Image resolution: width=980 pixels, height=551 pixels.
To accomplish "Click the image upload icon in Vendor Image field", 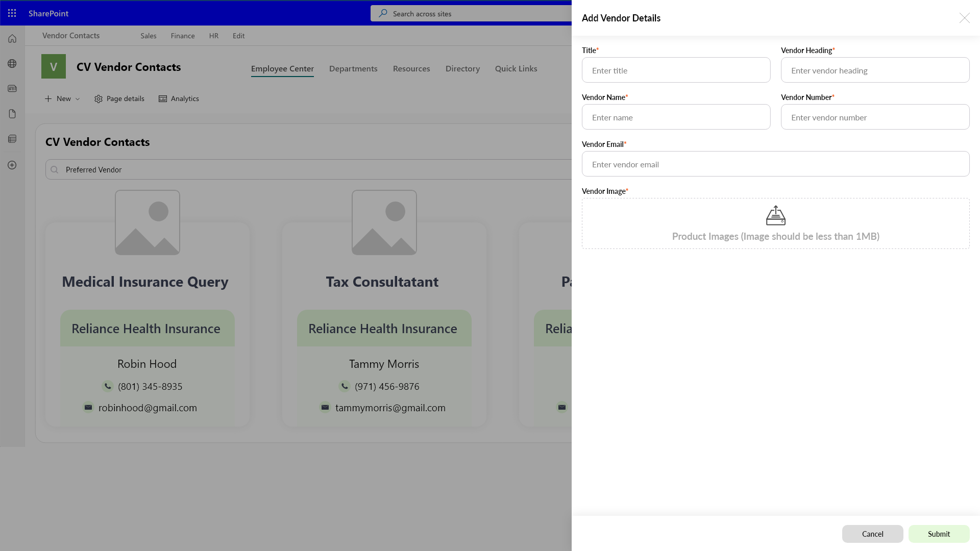I will (775, 215).
